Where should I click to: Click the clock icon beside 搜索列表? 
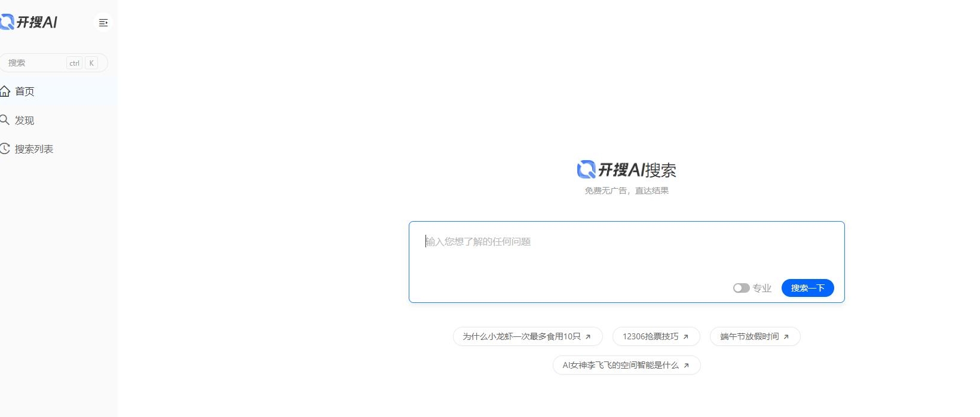pos(5,149)
